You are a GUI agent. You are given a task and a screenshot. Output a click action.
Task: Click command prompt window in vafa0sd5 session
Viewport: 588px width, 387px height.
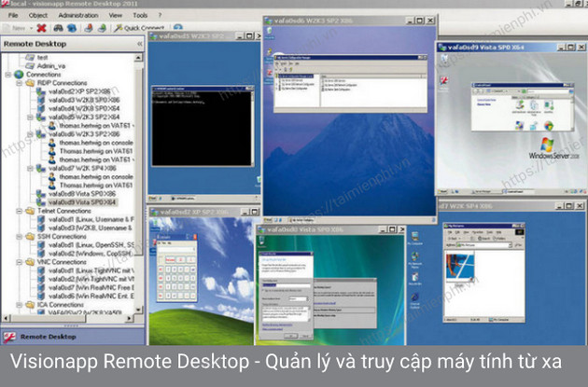tap(203, 126)
